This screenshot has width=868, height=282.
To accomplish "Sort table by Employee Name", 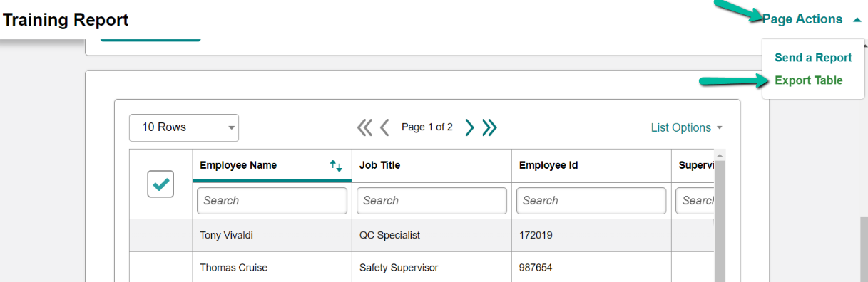I will pyautogui.click(x=336, y=166).
